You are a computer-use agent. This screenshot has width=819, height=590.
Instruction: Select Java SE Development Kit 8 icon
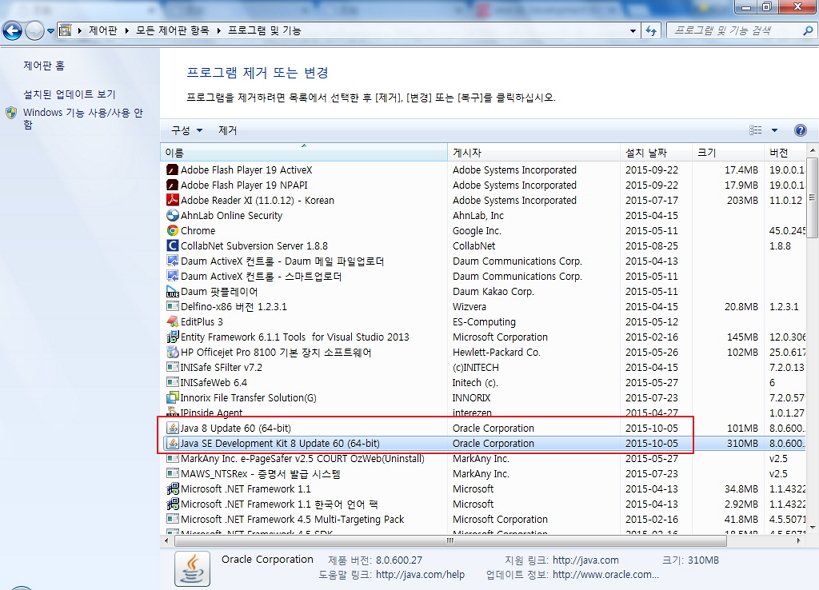pos(172,443)
